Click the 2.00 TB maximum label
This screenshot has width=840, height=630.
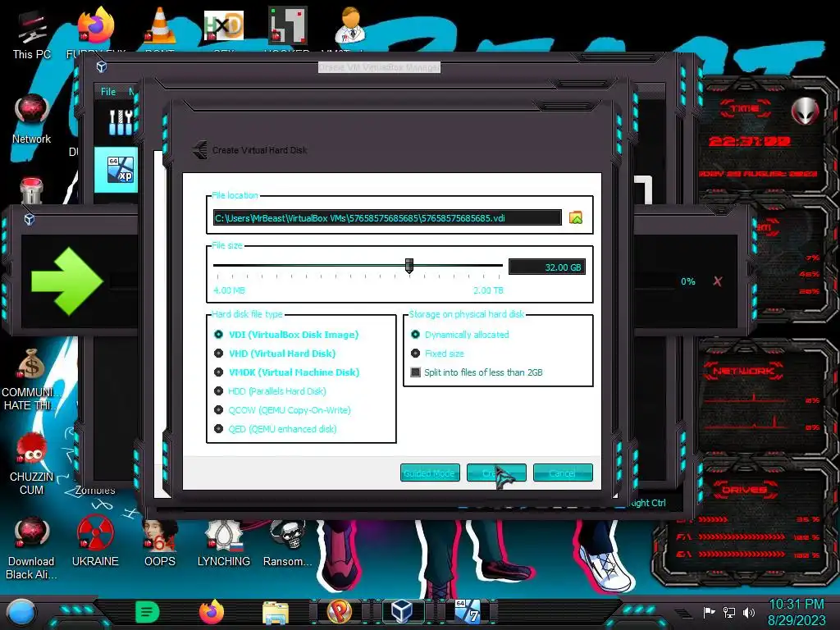pyautogui.click(x=488, y=290)
